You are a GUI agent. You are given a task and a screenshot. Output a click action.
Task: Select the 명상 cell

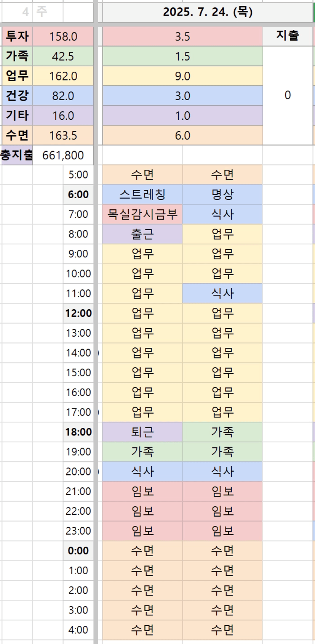[x=222, y=194]
